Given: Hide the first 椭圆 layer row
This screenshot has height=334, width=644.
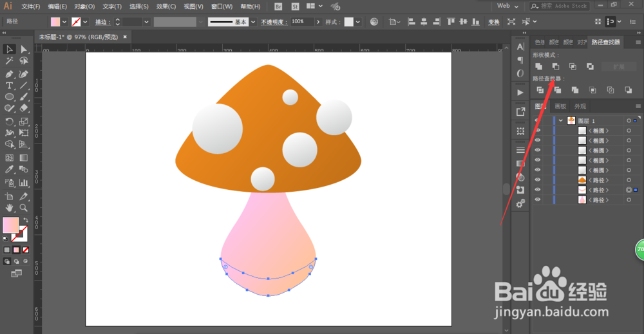Looking at the screenshot, I should 537,131.
